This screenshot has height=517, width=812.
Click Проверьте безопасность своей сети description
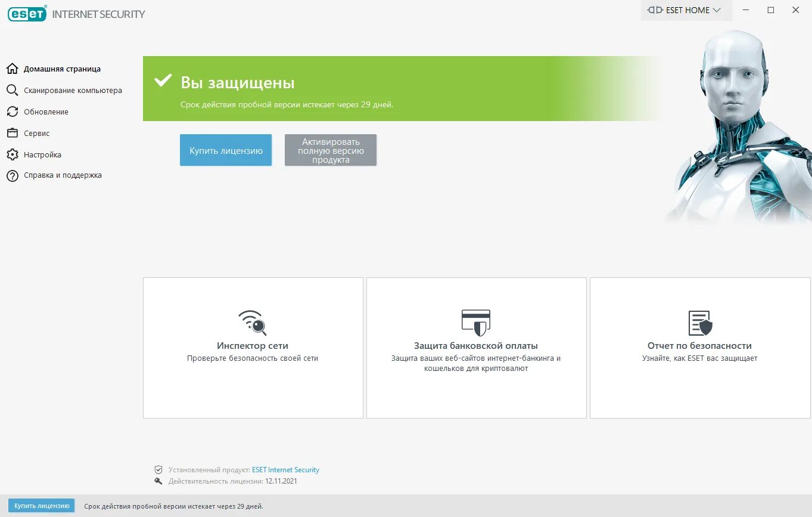[x=253, y=358]
